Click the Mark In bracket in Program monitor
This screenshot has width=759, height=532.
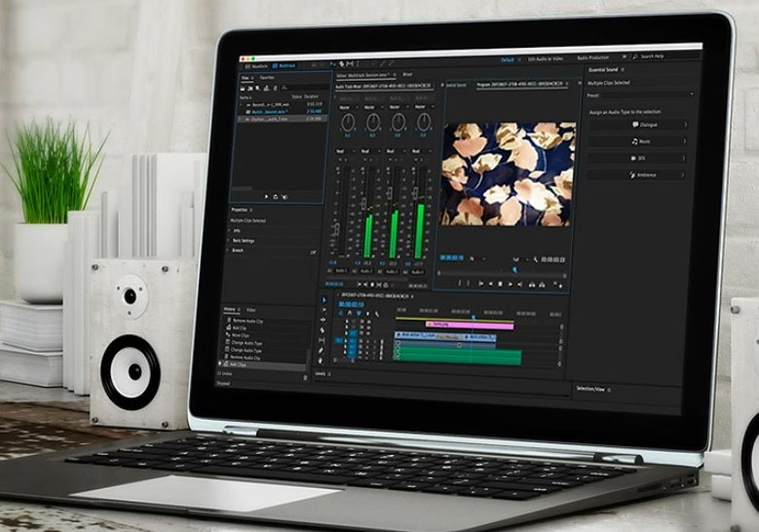pyautogui.click(x=459, y=284)
